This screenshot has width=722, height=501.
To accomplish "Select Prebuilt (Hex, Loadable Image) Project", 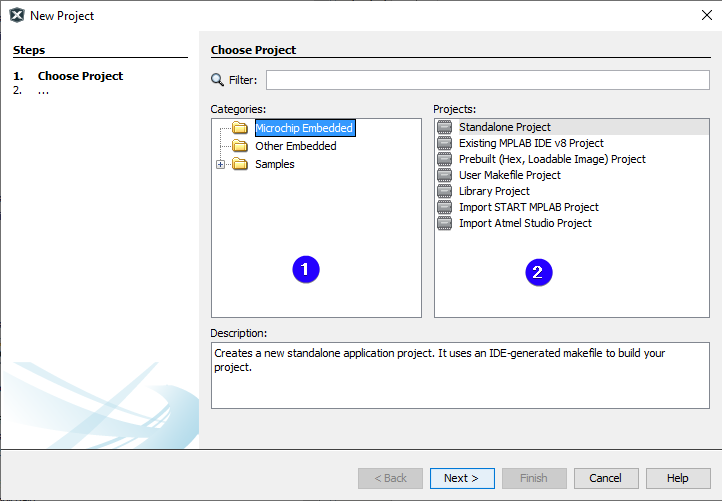I will point(552,159).
